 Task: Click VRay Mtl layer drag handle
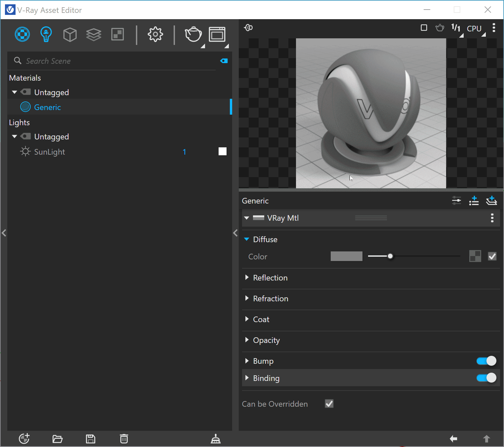pos(371,218)
